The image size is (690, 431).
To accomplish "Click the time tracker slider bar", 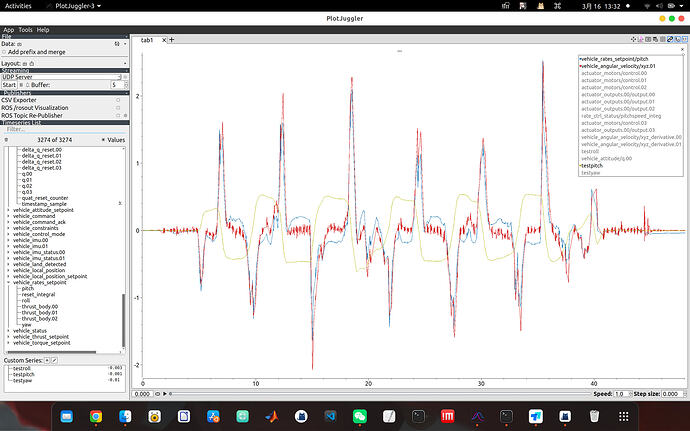I will (x=380, y=394).
